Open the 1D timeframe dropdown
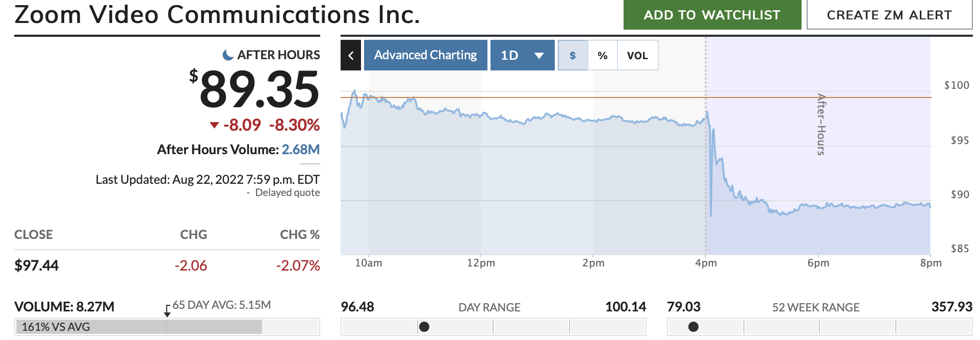This screenshot has height=340, width=980. click(510, 55)
